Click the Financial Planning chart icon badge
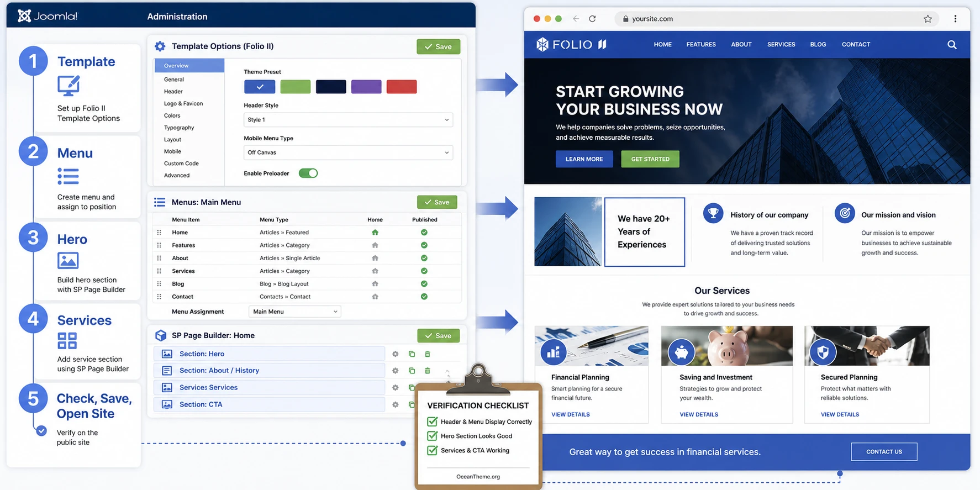Screen dimensions: 980x490 (x=554, y=352)
